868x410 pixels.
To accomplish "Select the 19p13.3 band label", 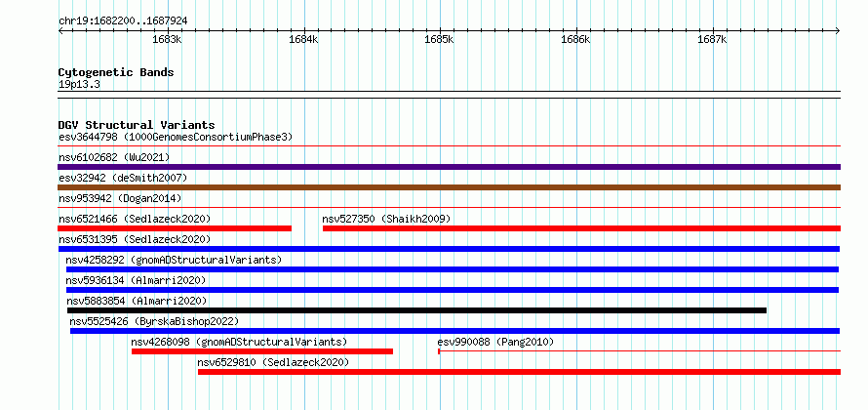I will click(79, 85).
